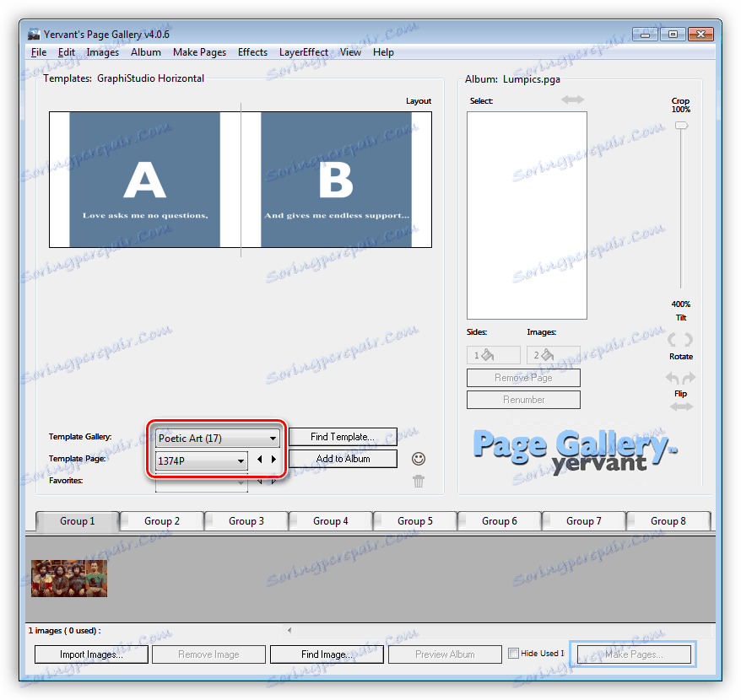The height and width of the screenshot is (700, 741).
Task: Click the double-arrow icon above Select list
Action: pos(572,100)
